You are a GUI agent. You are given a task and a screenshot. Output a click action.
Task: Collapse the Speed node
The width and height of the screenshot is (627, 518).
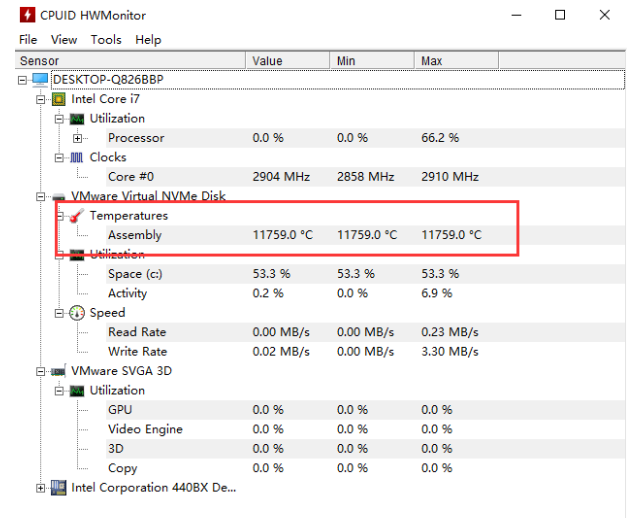[x=59, y=313]
